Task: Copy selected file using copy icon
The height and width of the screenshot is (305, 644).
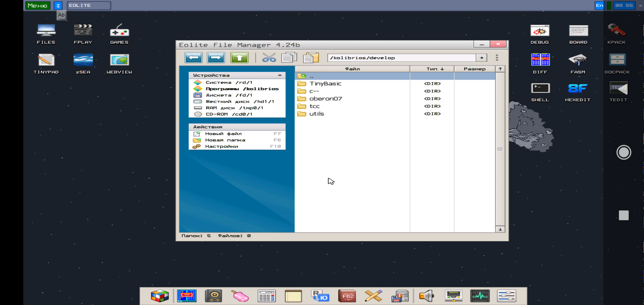Action: click(x=289, y=58)
